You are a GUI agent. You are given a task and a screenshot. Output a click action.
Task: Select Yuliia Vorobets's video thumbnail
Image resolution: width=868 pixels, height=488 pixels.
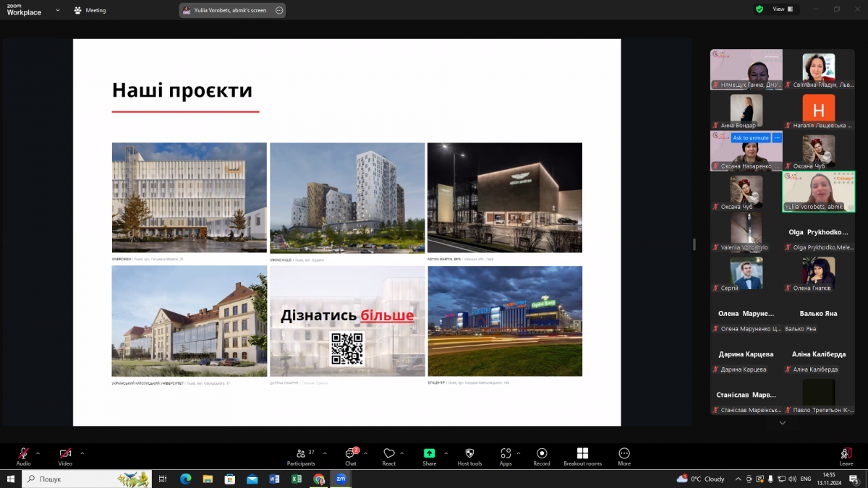817,192
